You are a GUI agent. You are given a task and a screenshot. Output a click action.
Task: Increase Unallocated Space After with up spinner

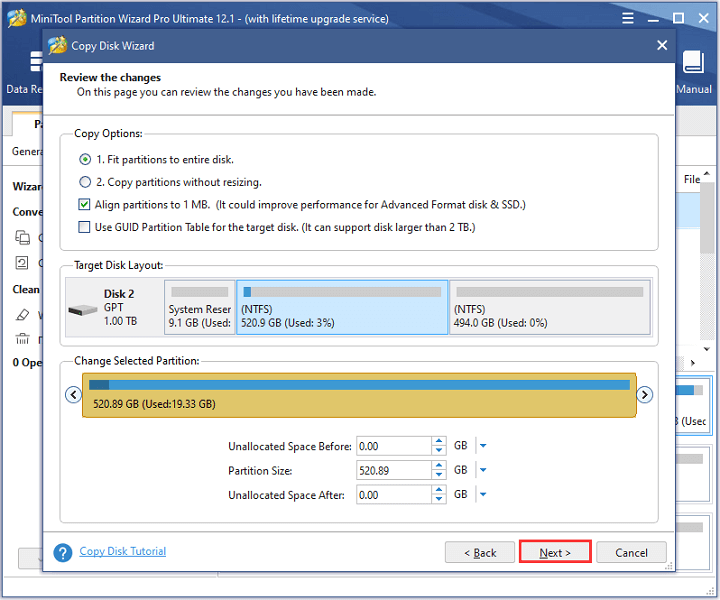(439, 490)
